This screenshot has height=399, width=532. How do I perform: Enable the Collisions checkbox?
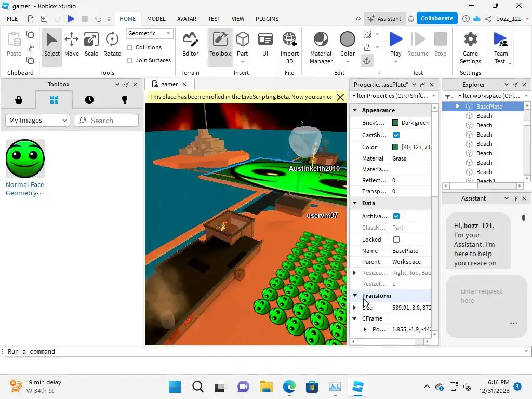click(129, 47)
